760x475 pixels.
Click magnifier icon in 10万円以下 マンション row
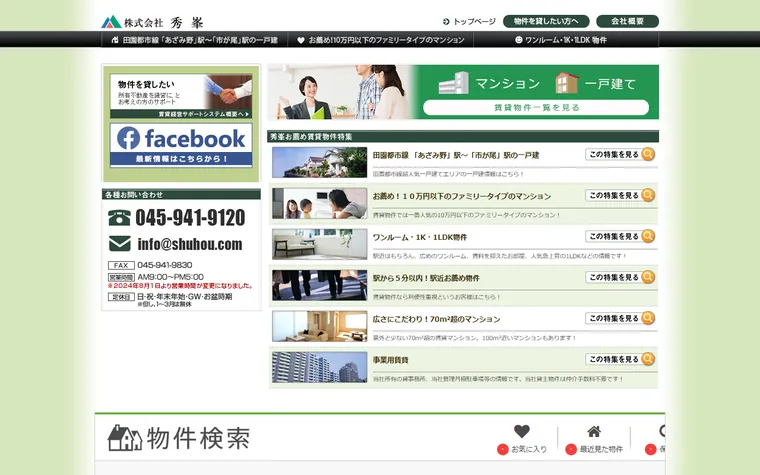coord(648,195)
